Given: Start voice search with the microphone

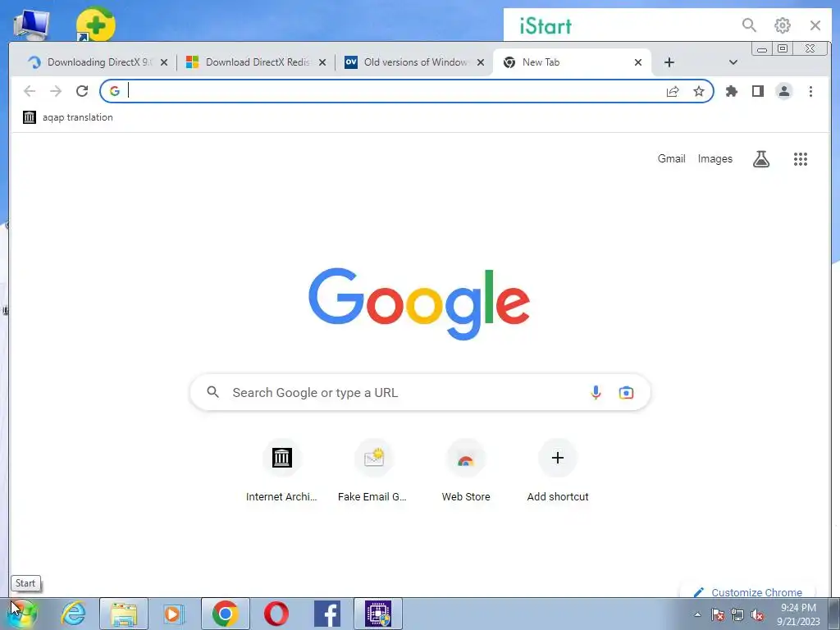Looking at the screenshot, I should coord(596,393).
